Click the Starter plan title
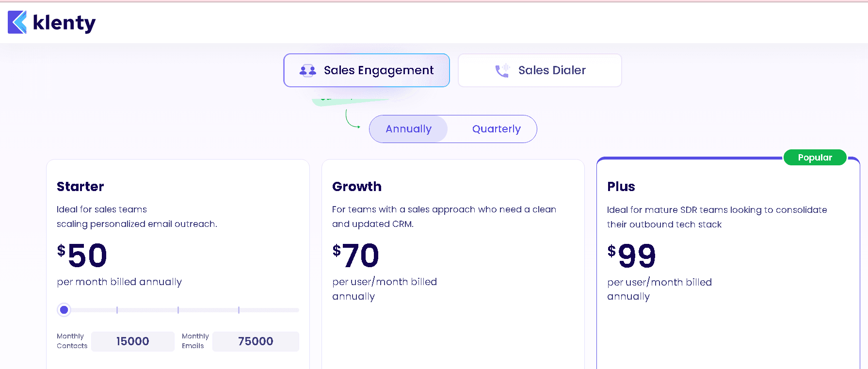 (80, 187)
